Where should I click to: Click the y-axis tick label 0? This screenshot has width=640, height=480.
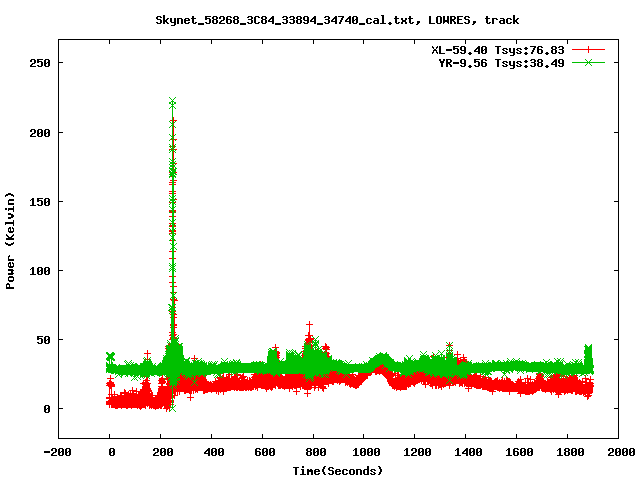point(47,409)
